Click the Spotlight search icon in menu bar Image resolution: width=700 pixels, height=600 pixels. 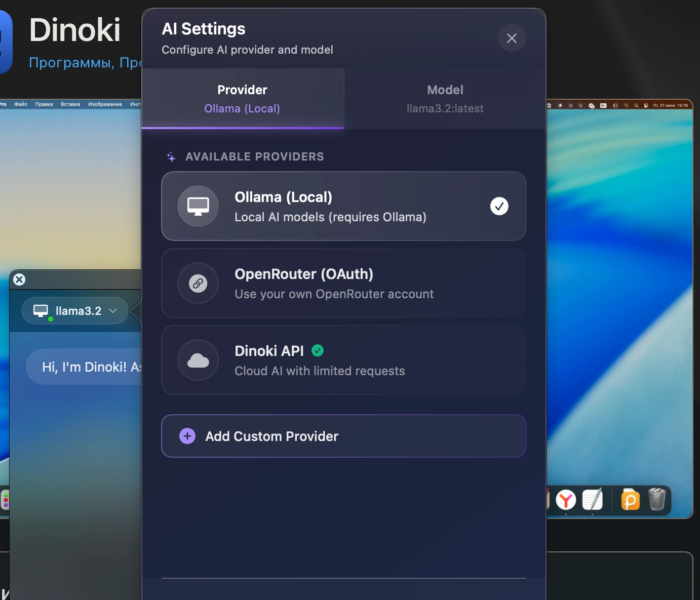(x=636, y=106)
